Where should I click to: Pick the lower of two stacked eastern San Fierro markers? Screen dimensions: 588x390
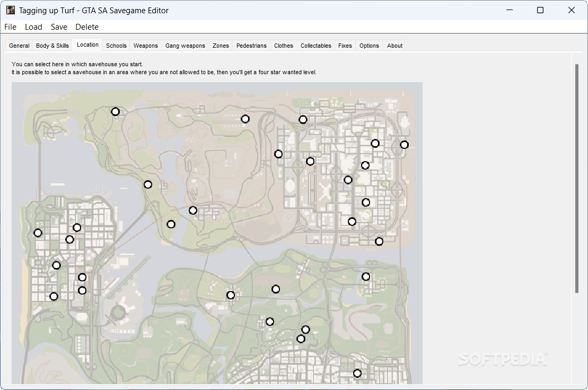[82, 290]
